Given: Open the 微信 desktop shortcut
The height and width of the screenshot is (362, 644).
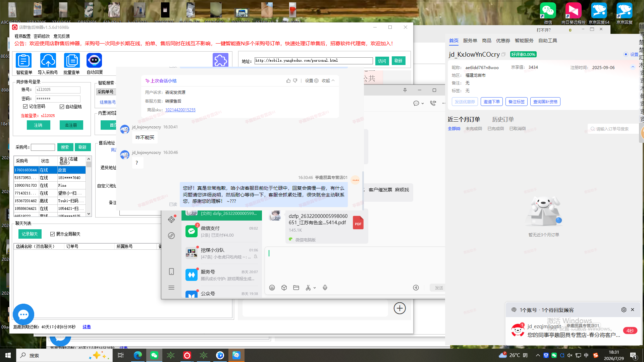Looking at the screenshot, I should pos(548,13).
